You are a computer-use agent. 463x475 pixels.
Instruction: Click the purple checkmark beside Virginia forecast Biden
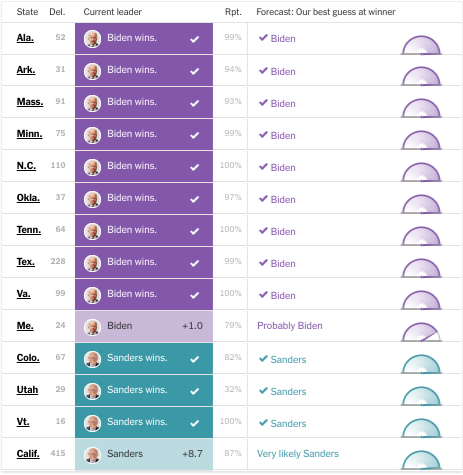point(263,294)
